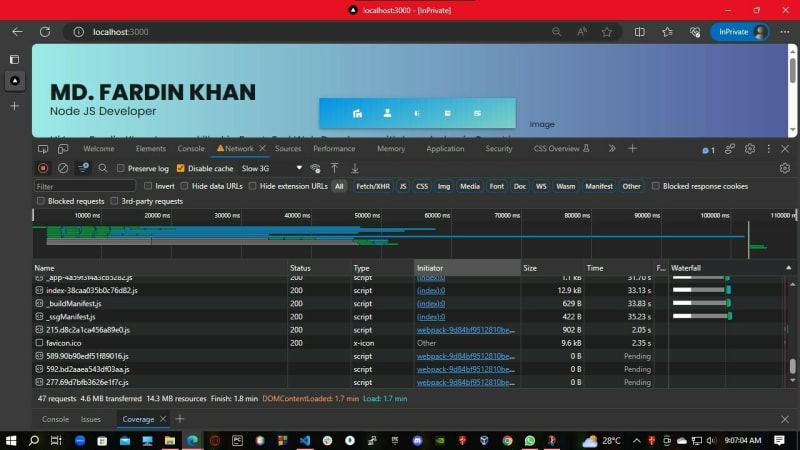
Task: Enable Preserve log checkbox
Action: coord(120,168)
